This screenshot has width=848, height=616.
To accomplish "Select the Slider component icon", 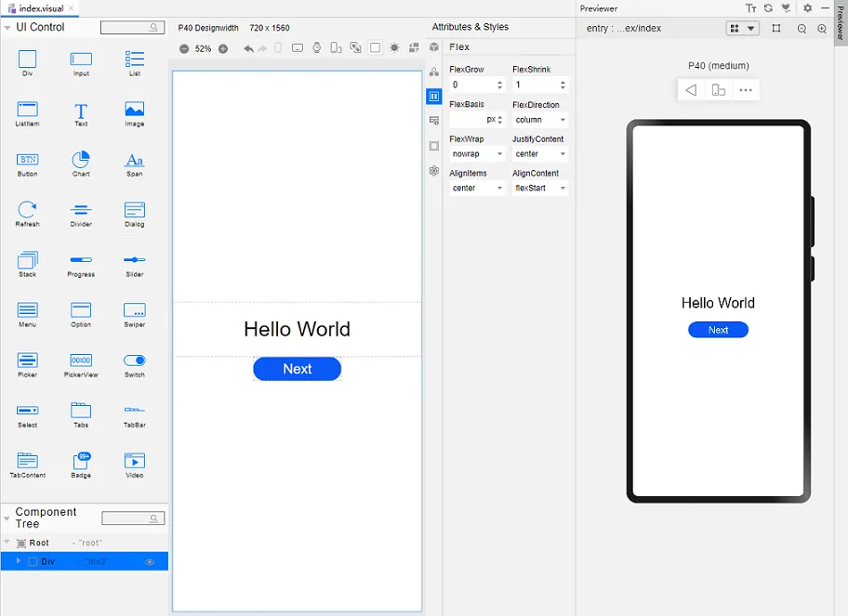I will pos(135,260).
